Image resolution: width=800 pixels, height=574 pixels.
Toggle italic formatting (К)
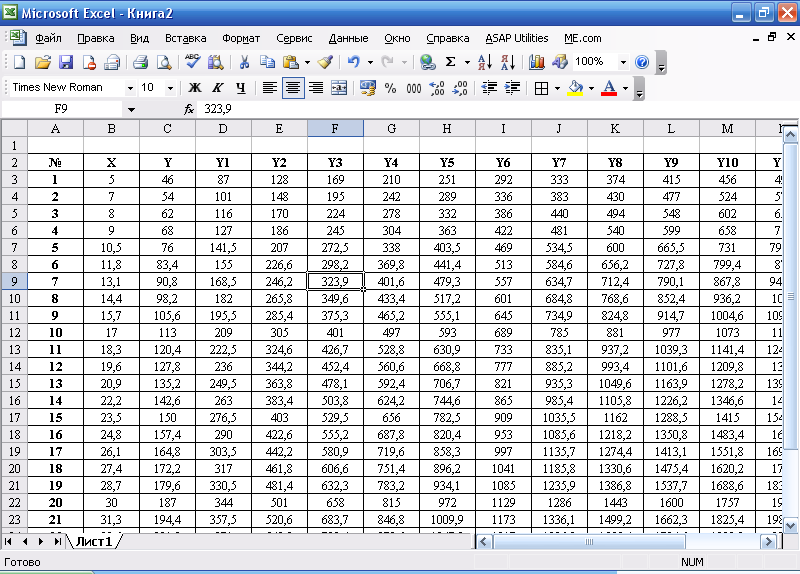[217, 88]
